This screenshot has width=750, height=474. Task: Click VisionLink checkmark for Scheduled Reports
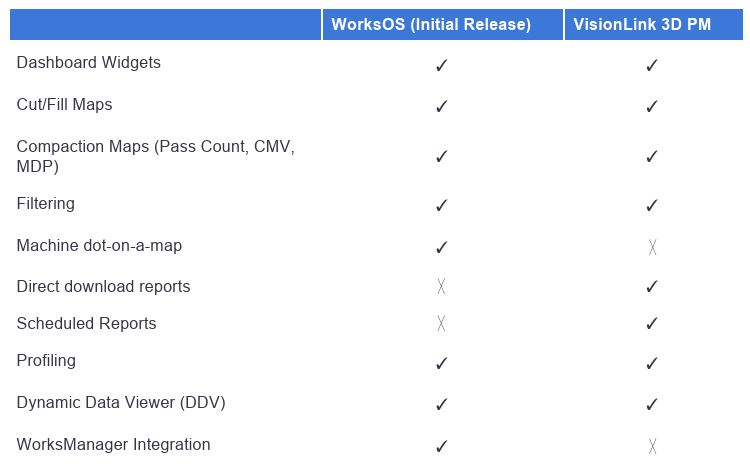point(652,324)
